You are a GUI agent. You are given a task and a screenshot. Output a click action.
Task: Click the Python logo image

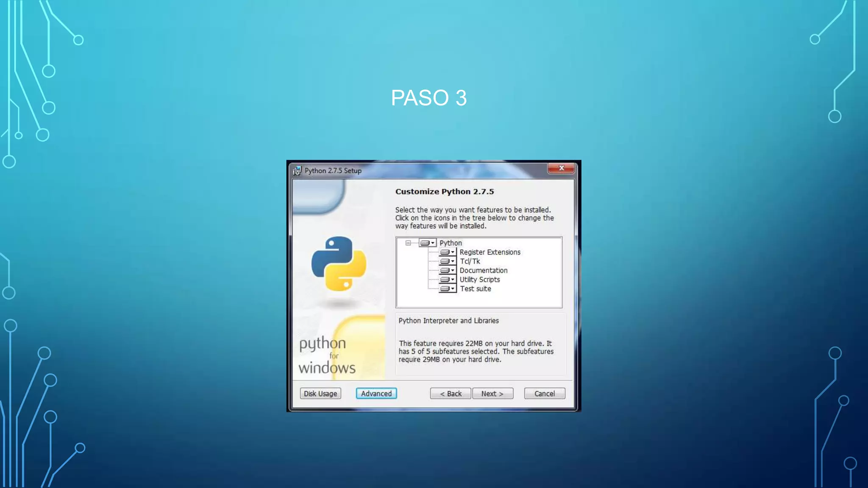point(339,263)
